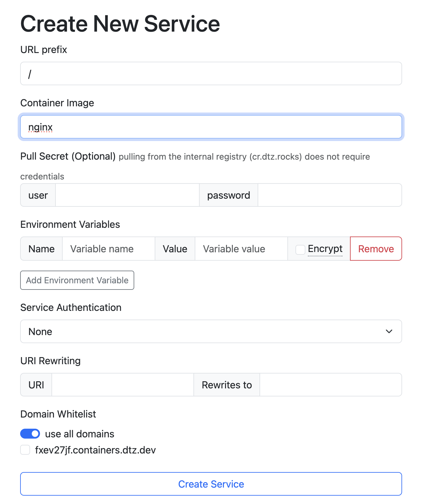Click Add Environment Variable button

(x=77, y=280)
